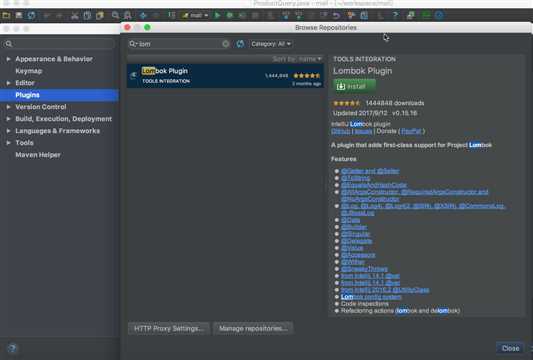Open the @Data feature link
The image size is (533, 360).
(x=350, y=220)
